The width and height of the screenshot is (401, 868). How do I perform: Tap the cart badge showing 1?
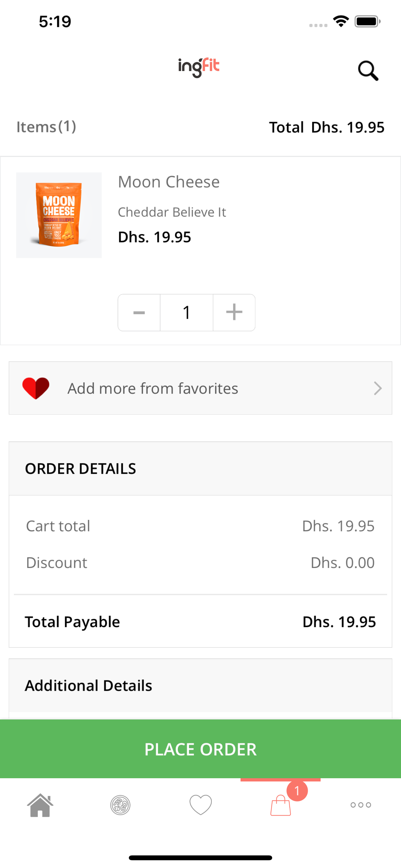click(297, 790)
